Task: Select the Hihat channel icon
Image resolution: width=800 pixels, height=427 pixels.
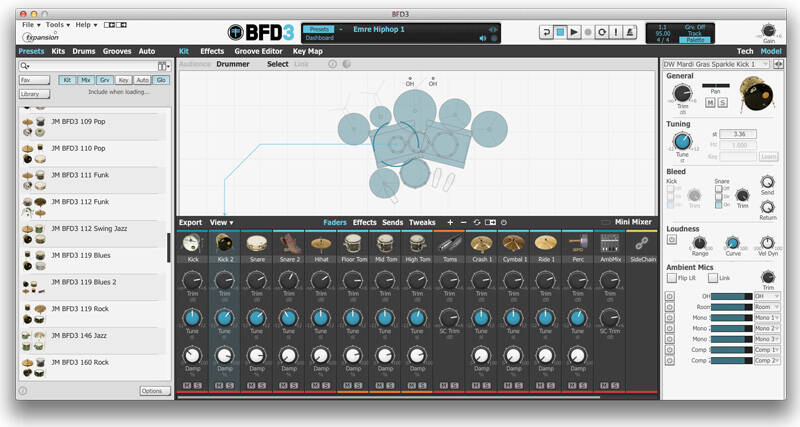Action: (321, 243)
